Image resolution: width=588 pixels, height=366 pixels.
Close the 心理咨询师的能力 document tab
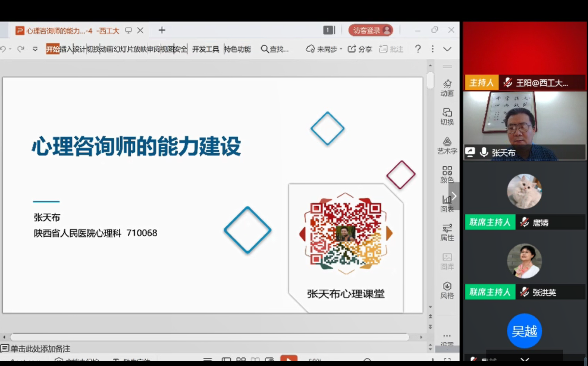tap(140, 30)
